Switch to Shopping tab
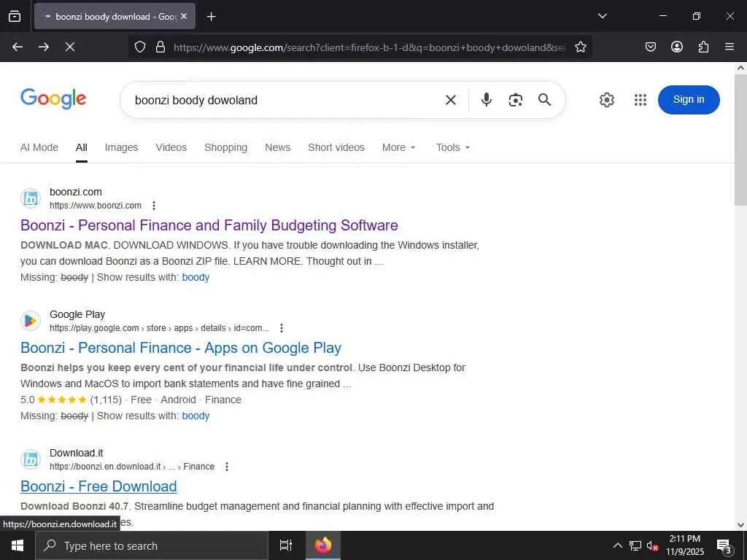The height and width of the screenshot is (560, 747). (226, 147)
